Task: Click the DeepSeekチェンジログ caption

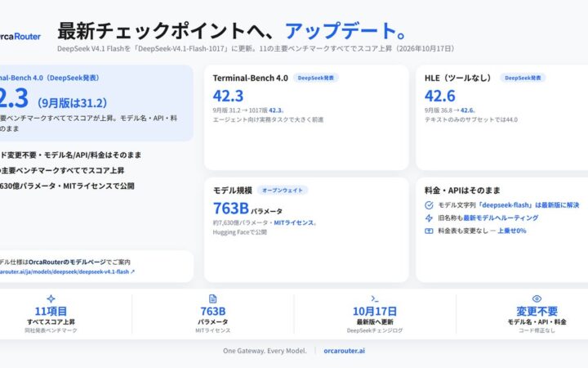Action: 375,330
